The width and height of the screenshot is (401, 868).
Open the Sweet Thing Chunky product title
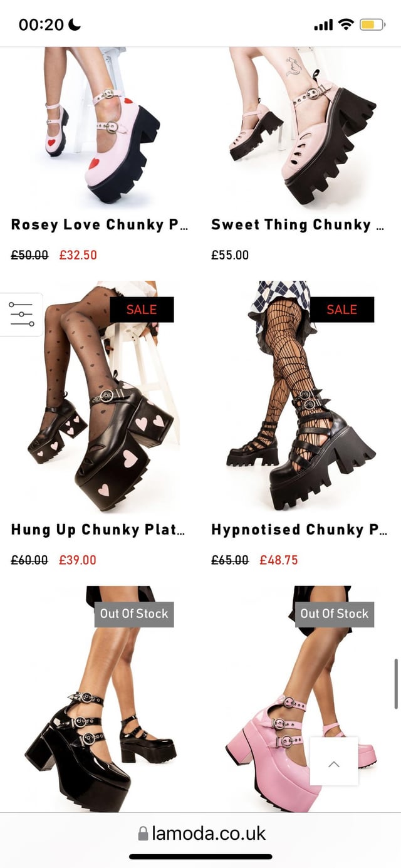tap(298, 225)
